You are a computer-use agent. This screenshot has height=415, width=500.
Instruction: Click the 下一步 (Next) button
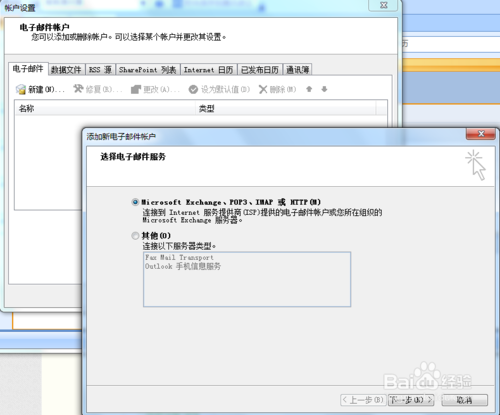click(x=411, y=400)
